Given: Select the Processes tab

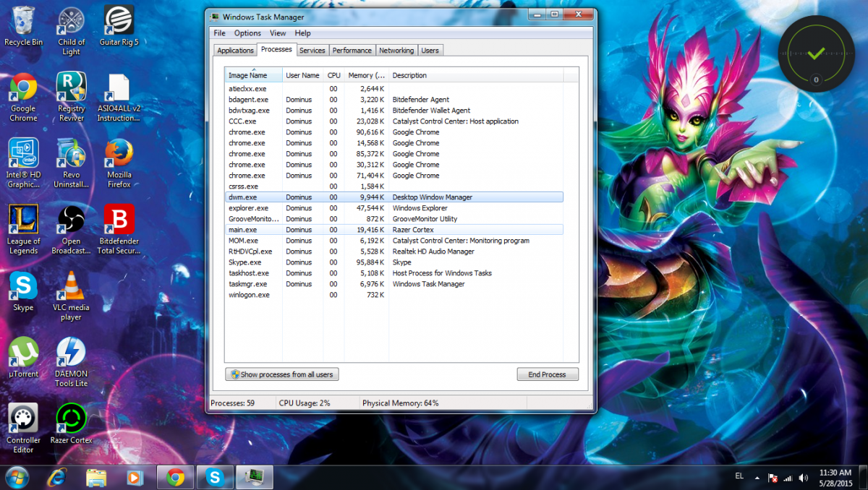Looking at the screenshot, I should tap(276, 49).
